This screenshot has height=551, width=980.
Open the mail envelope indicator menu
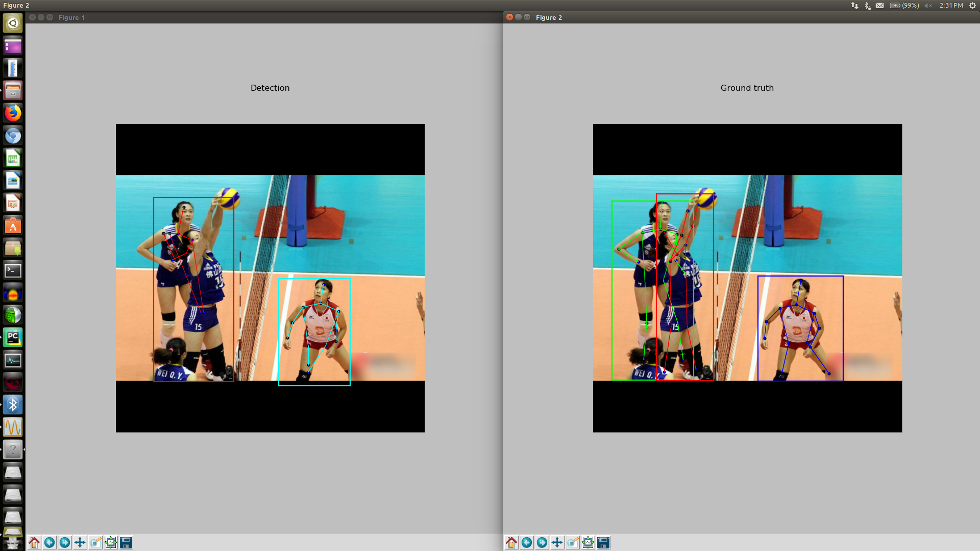tap(880, 5)
